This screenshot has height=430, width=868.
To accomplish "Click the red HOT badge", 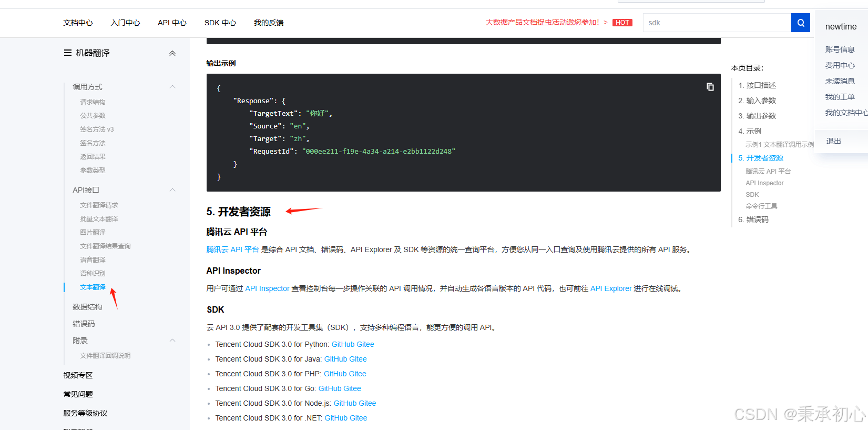I will pyautogui.click(x=622, y=23).
